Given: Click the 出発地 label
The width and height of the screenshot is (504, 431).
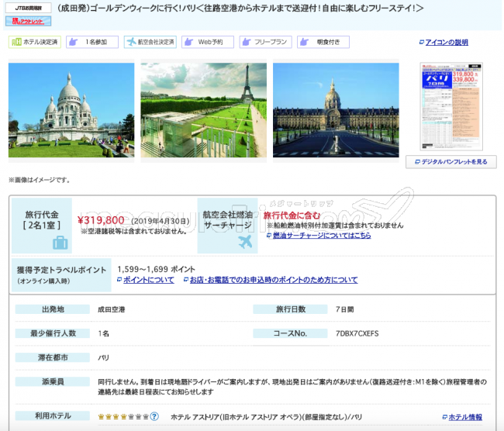Looking at the screenshot, I should tap(53, 309).
